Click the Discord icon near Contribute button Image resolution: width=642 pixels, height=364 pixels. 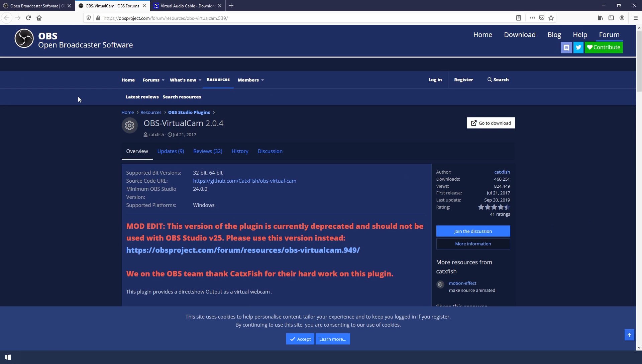[566, 47]
